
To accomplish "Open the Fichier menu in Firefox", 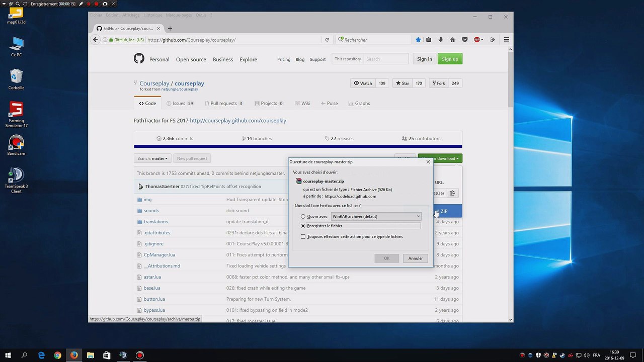I will click(x=96, y=16).
